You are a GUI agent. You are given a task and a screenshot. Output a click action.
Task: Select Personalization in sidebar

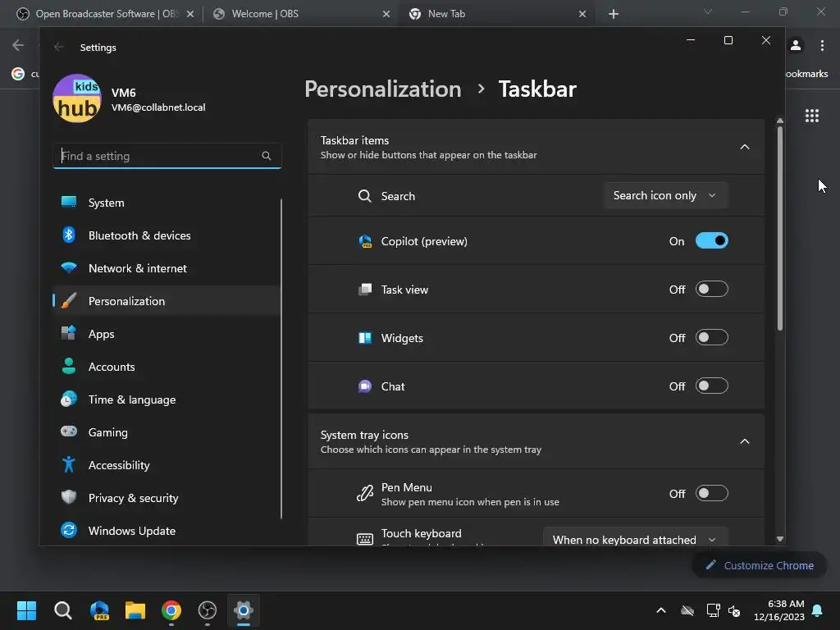tap(167, 301)
